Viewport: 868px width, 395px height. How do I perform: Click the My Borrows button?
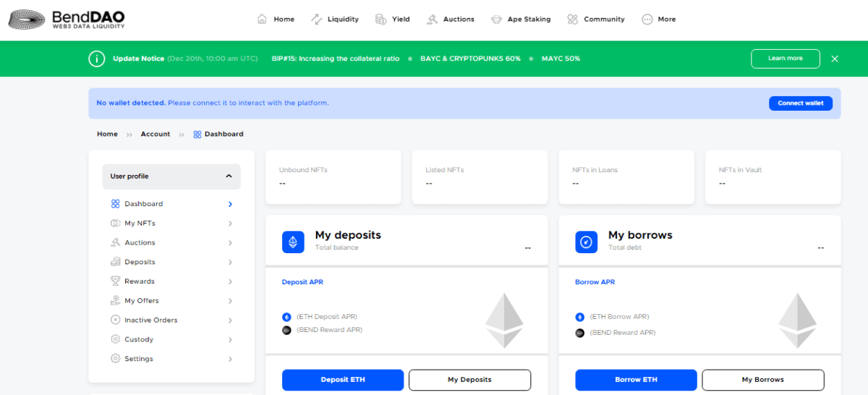coord(763,380)
